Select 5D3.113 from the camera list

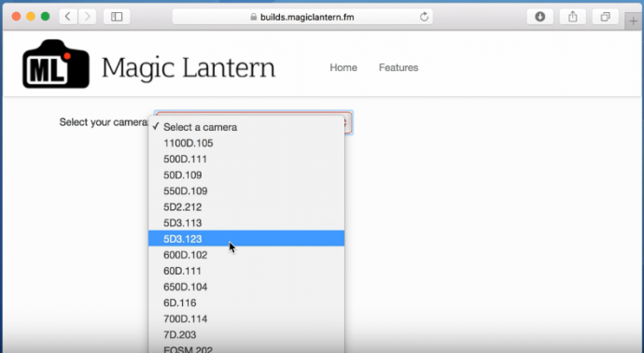pyautogui.click(x=246, y=223)
